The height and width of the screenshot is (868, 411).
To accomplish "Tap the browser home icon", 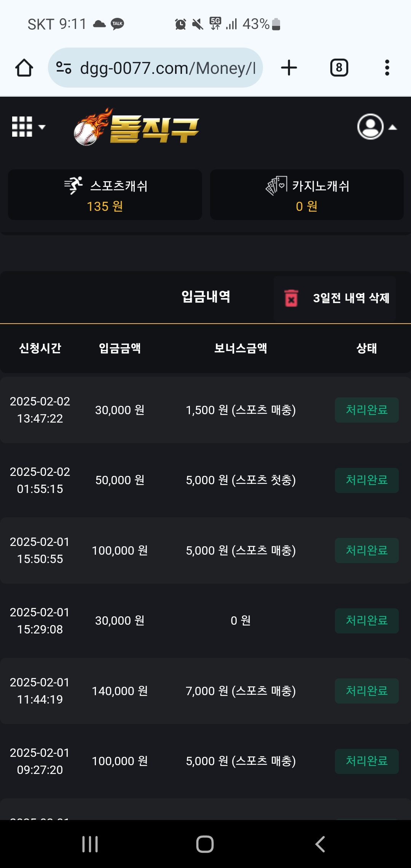I will click(24, 68).
